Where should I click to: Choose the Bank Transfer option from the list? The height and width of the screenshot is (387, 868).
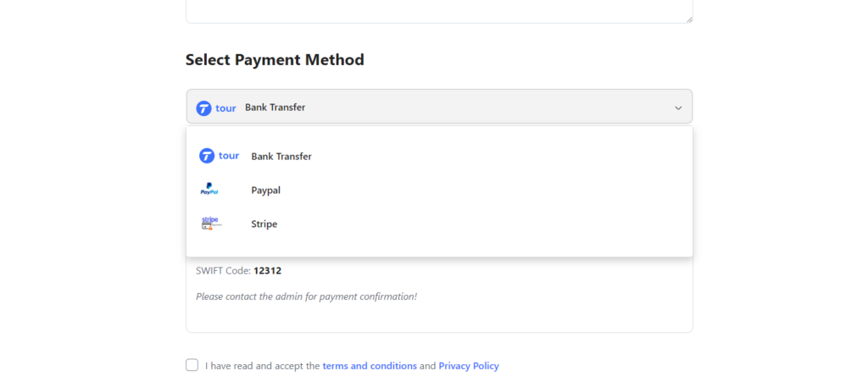[440, 157]
